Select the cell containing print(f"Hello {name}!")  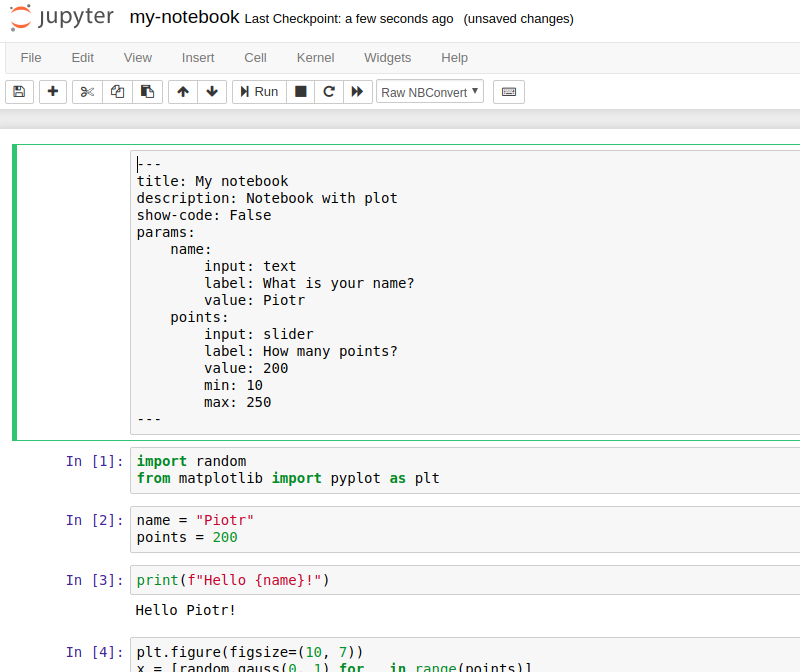300,580
